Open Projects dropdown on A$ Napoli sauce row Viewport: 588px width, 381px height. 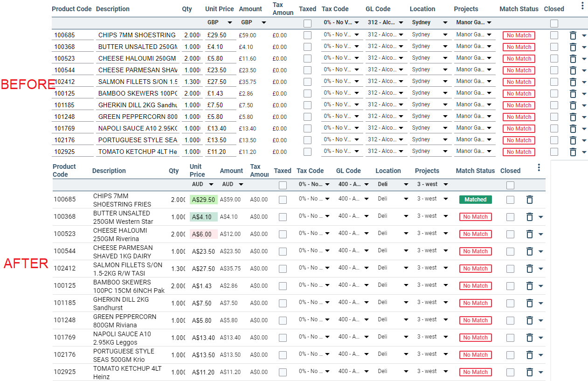point(432,337)
